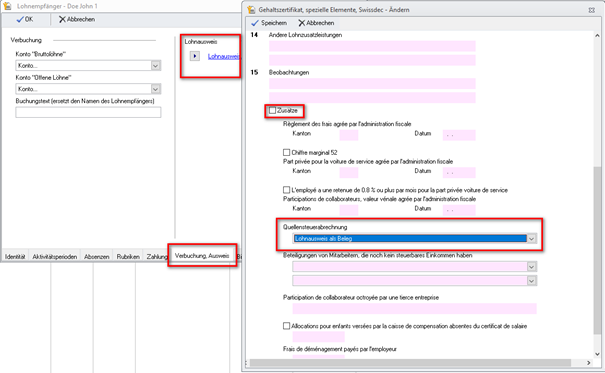
Task: Open first Beteiligungen von Mitarbeitern dropdown
Action: coord(532,267)
